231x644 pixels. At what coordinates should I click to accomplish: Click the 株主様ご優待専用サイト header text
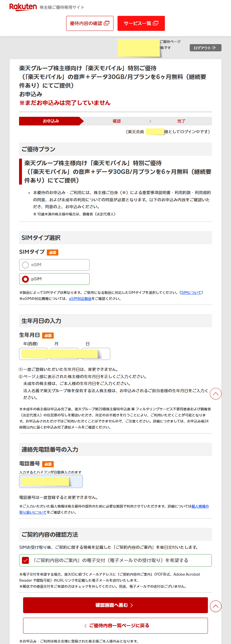62,7
